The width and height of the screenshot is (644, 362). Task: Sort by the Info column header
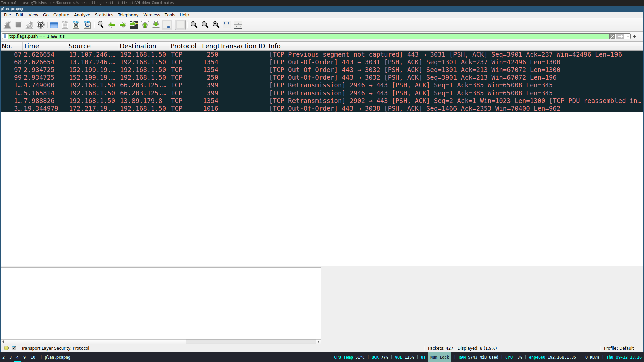(x=455, y=46)
